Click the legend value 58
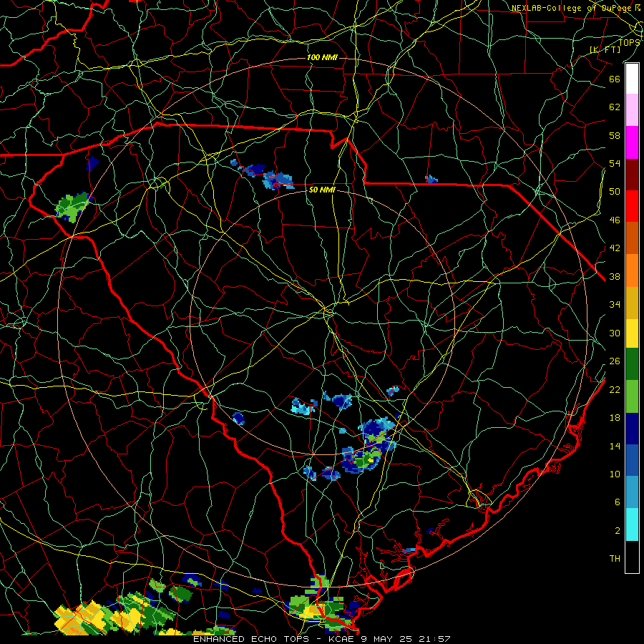The height and width of the screenshot is (644, 644). pyautogui.click(x=615, y=135)
